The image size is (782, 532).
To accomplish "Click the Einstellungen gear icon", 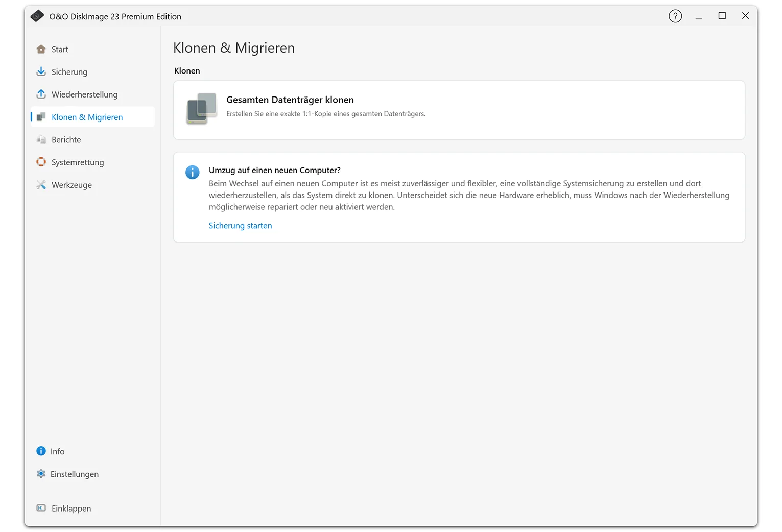I will pyautogui.click(x=41, y=474).
